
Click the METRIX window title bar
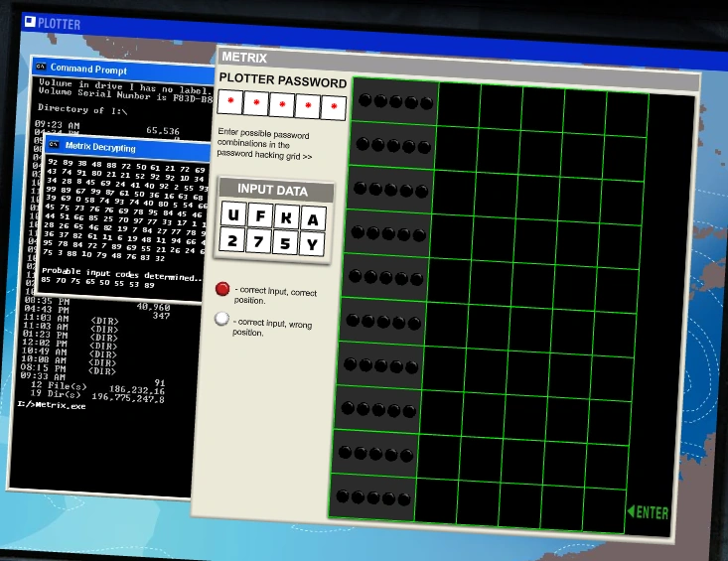click(459, 70)
